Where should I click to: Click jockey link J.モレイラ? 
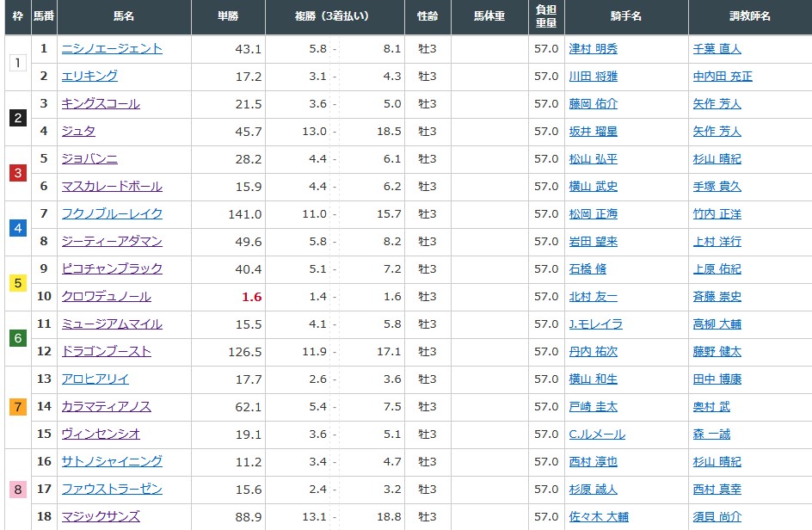pyautogui.click(x=595, y=324)
